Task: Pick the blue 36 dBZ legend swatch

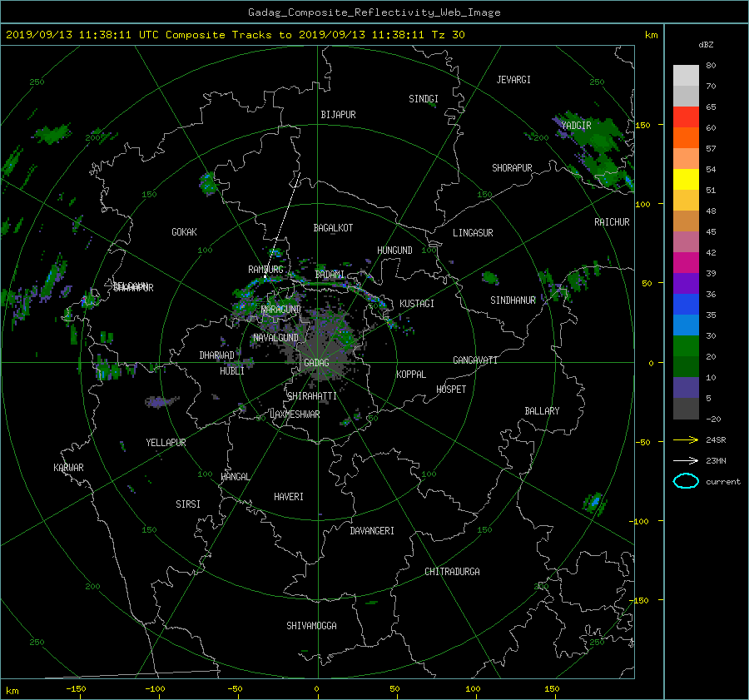Action: click(686, 304)
